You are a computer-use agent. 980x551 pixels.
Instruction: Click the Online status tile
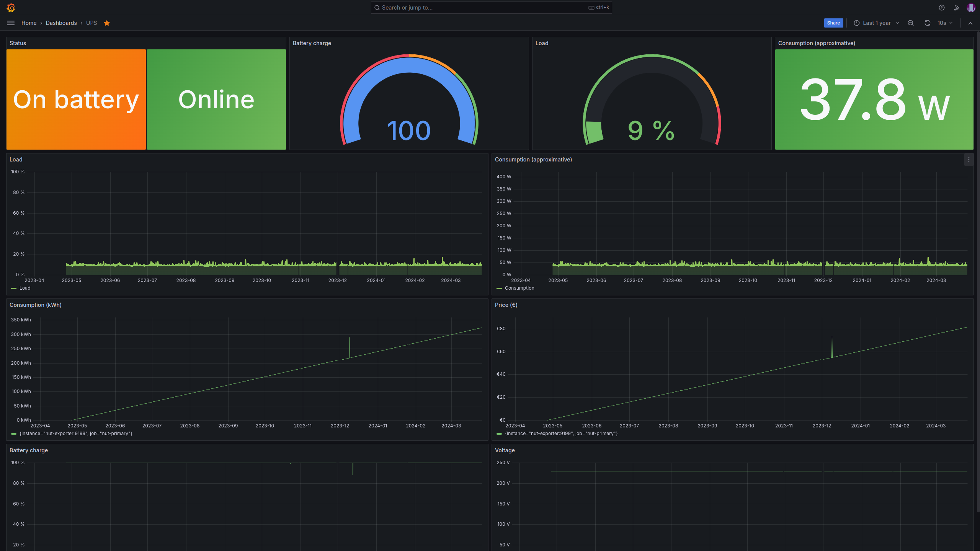coord(216,99)
